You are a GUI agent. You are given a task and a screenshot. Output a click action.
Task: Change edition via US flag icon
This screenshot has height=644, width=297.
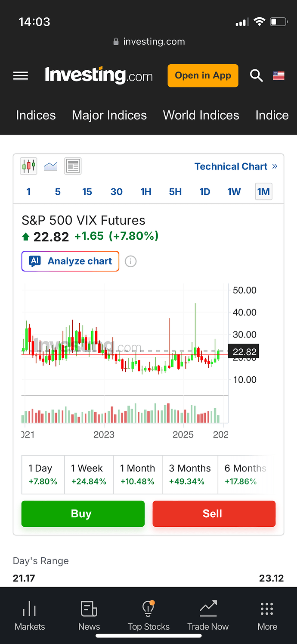pos(279,76)
